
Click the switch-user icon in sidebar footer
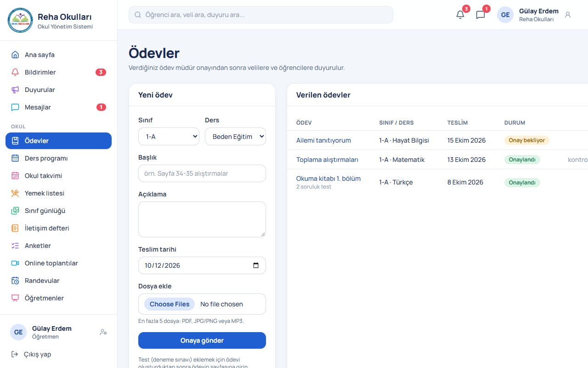(x=103, y=332)
